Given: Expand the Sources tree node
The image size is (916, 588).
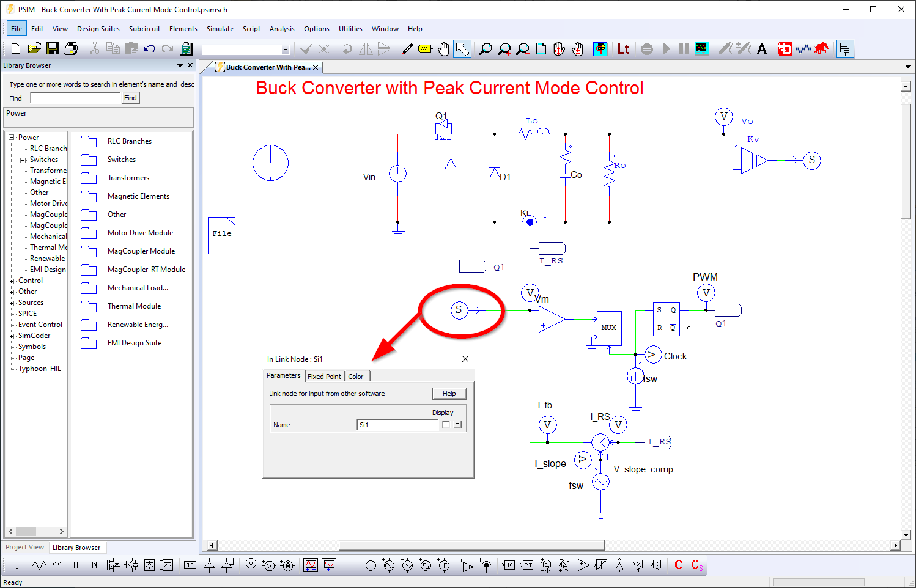Looking at the screenshot, I should tap(11, 303).
